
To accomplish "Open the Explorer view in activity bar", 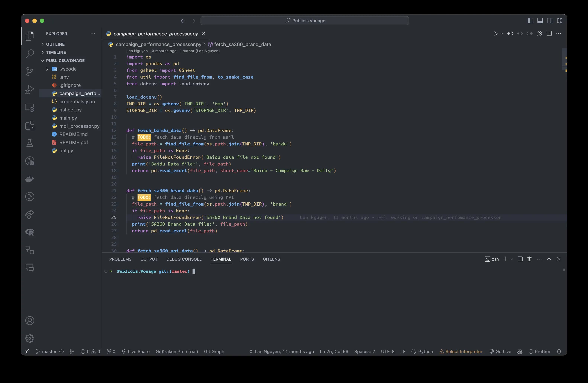I will pyautogui.click(x=30, y=36).
